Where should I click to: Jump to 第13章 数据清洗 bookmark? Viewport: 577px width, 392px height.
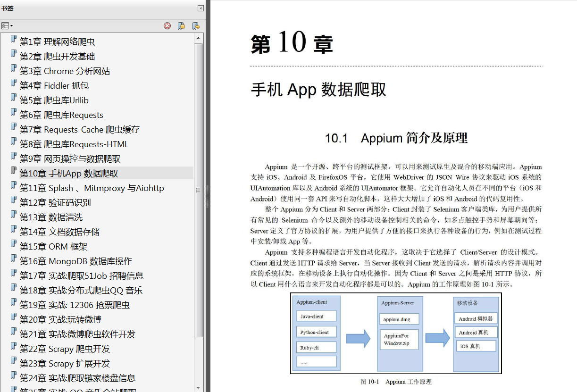pyautogui.click(x=51, y=217)
